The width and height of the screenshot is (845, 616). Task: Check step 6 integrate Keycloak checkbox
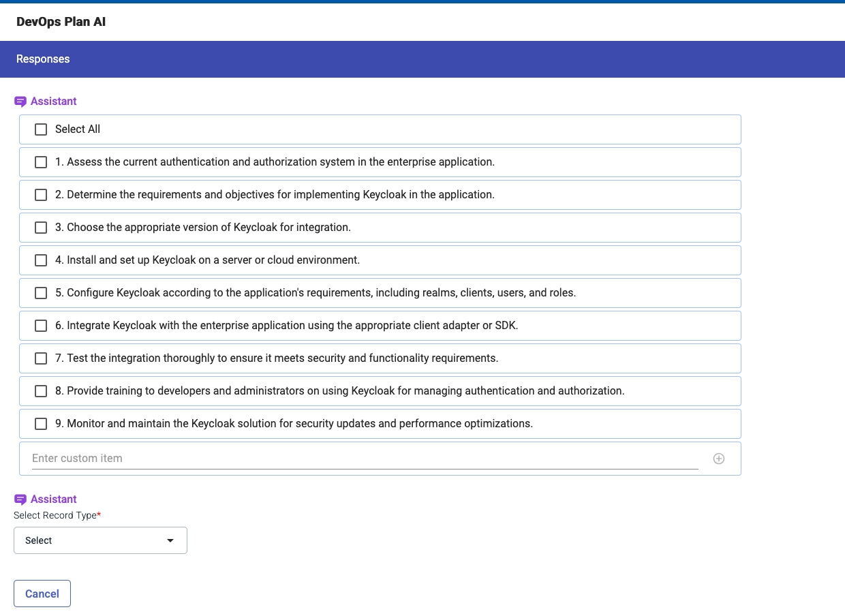click(40, 325)
